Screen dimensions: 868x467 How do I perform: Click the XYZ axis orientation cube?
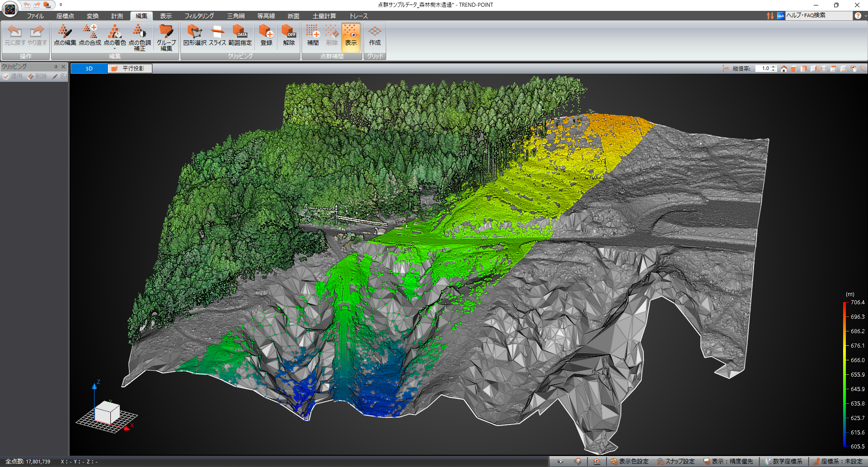click(x=107, y=412)
